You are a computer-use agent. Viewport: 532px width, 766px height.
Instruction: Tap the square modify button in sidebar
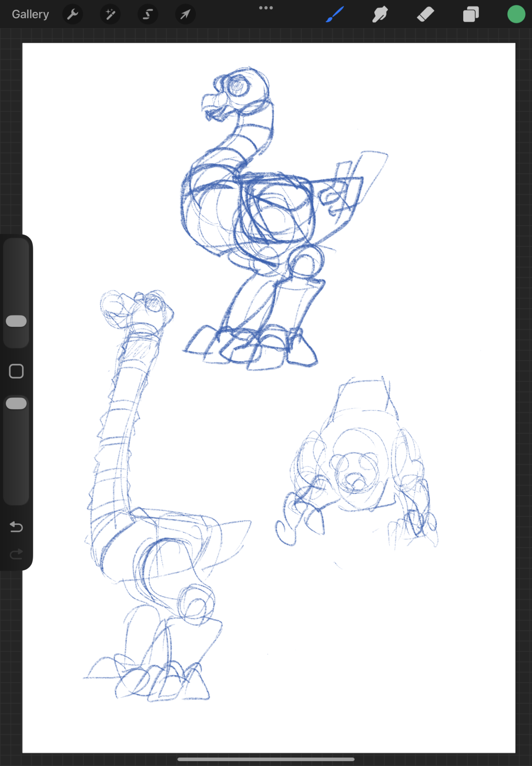click(x=16, y=371)
